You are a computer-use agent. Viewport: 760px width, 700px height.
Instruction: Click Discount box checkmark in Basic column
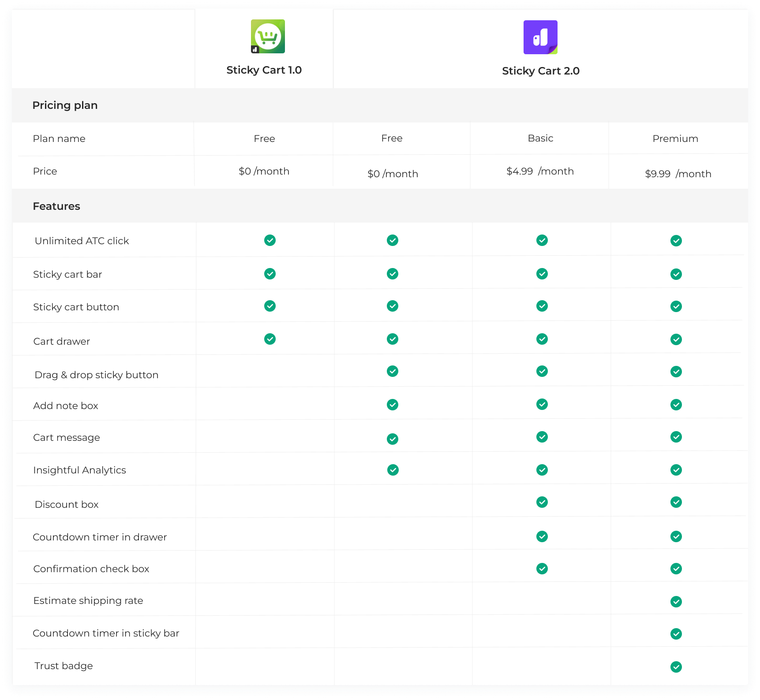coord(542,502)
